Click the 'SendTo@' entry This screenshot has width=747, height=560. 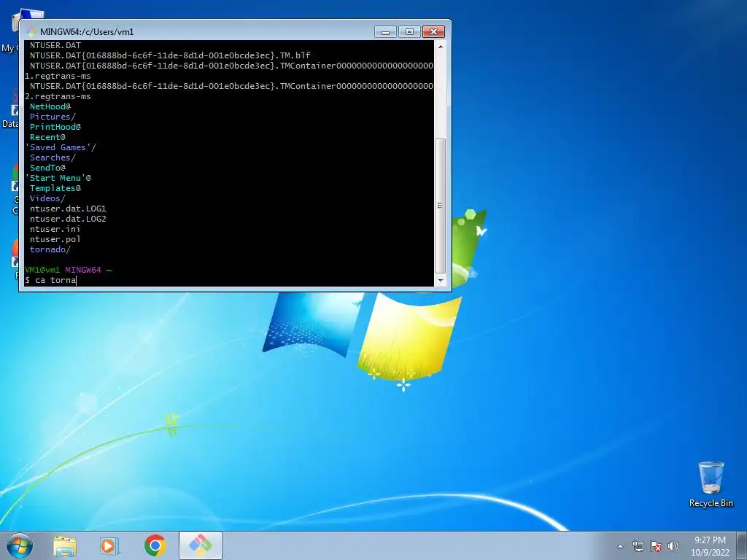(x=47, y=168)
